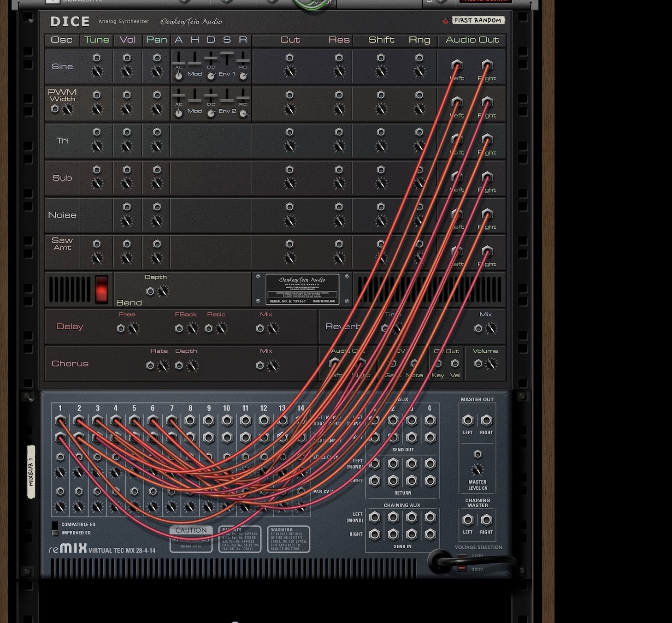The width and height of the screenshot is (672, 623).
Task: Click the DICE logo text
Action: [x=70, y=22]
